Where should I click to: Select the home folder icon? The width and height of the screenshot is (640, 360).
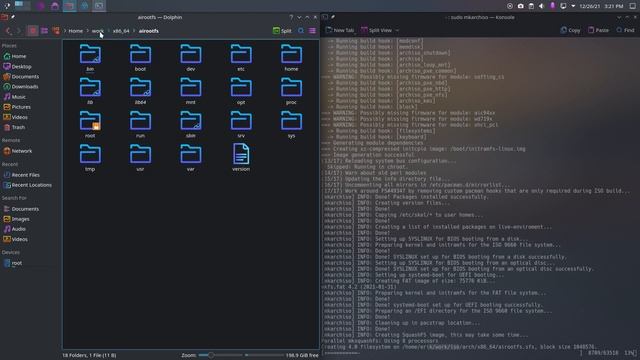pyautogui.click(x=291, y=54)
